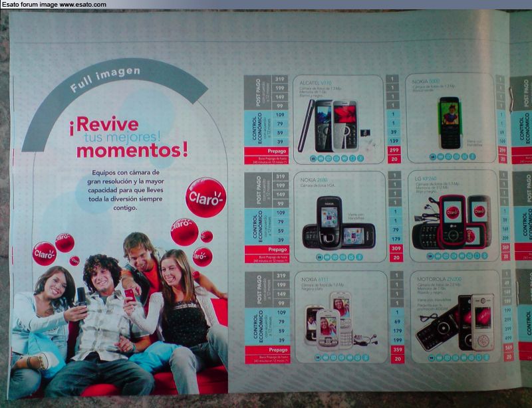Select the "Full imagen" section heading

click(x=105, y=79)
